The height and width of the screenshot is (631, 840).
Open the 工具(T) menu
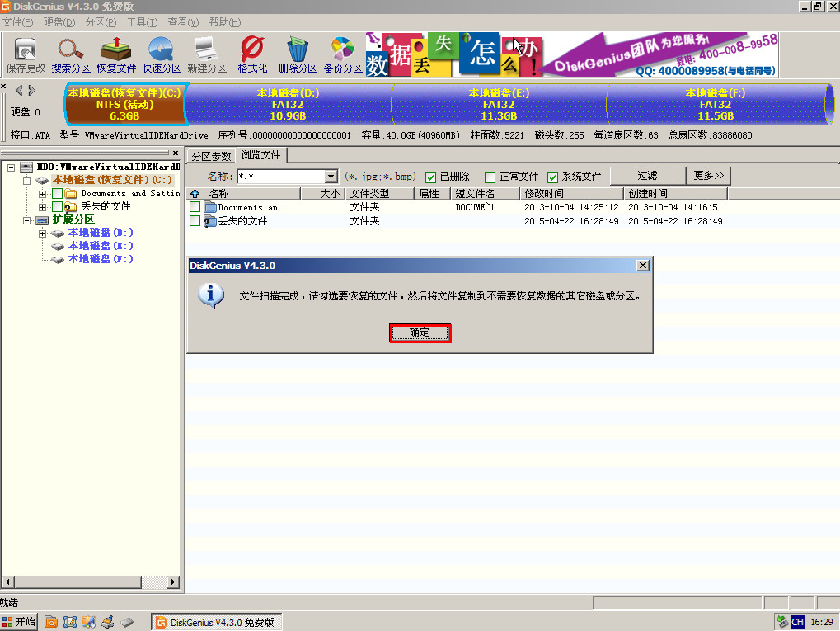click(x=142, y=21)
